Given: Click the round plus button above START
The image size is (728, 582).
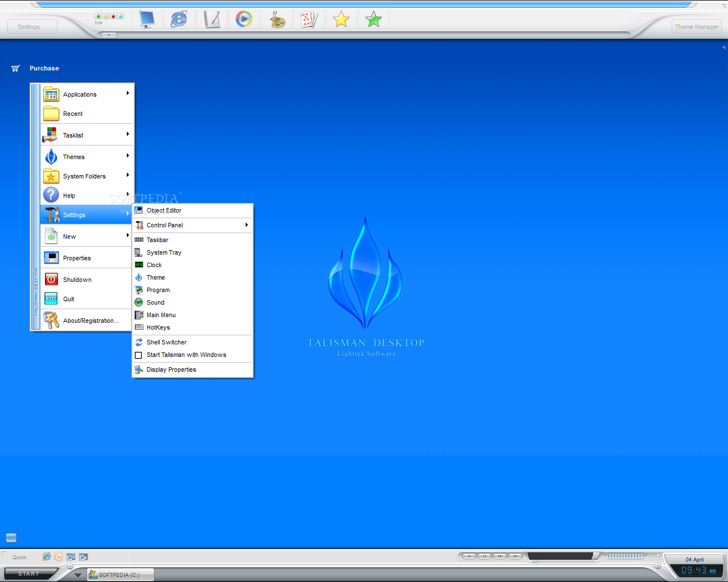Looking at the screenshot, I should 71,566.
